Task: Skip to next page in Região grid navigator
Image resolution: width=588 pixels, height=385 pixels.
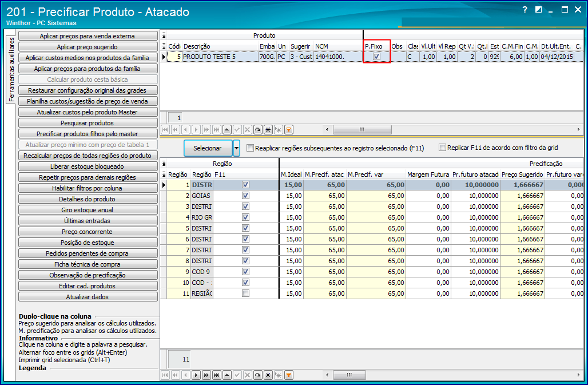Action: tap(206, 375)
